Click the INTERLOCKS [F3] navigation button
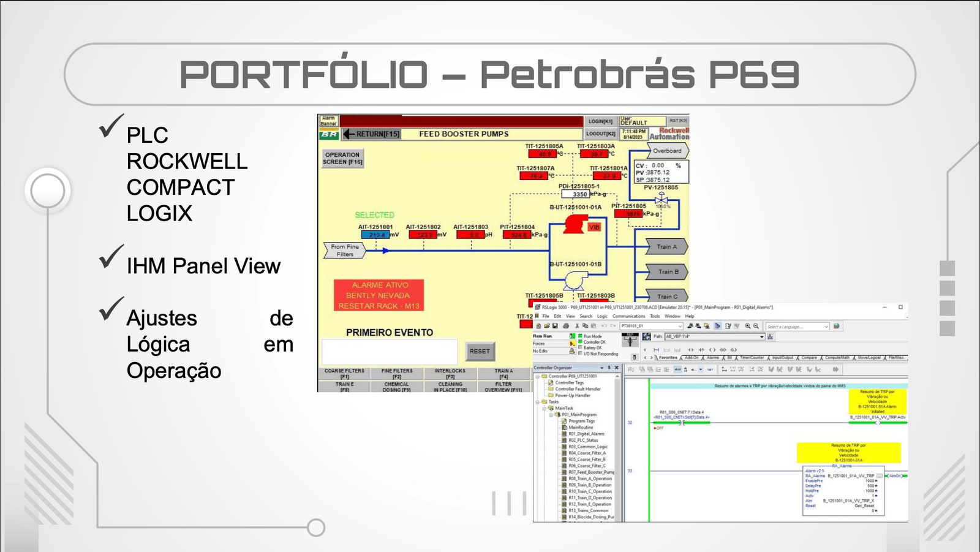The height and width of the screenshot is (552, 980). pos(450,374)
